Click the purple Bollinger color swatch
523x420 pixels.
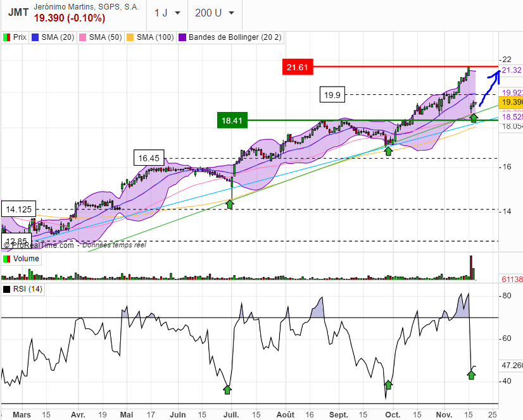tap(182, 37)
